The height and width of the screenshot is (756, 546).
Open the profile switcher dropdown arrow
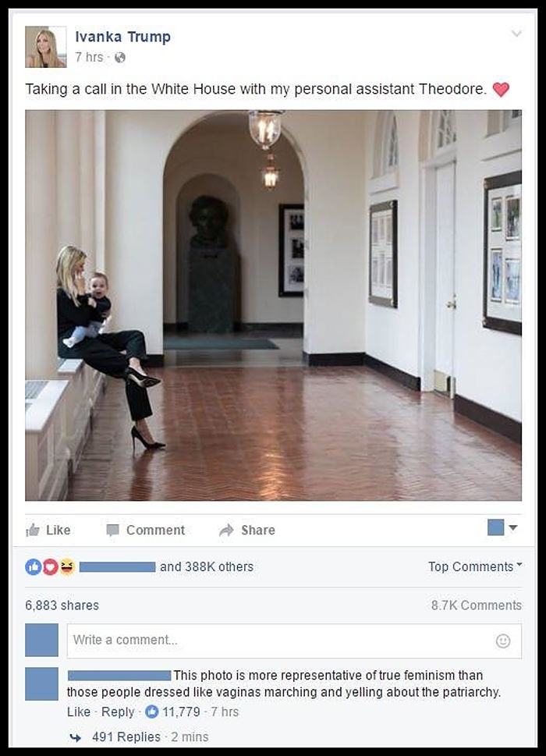(x=512, y=527)
